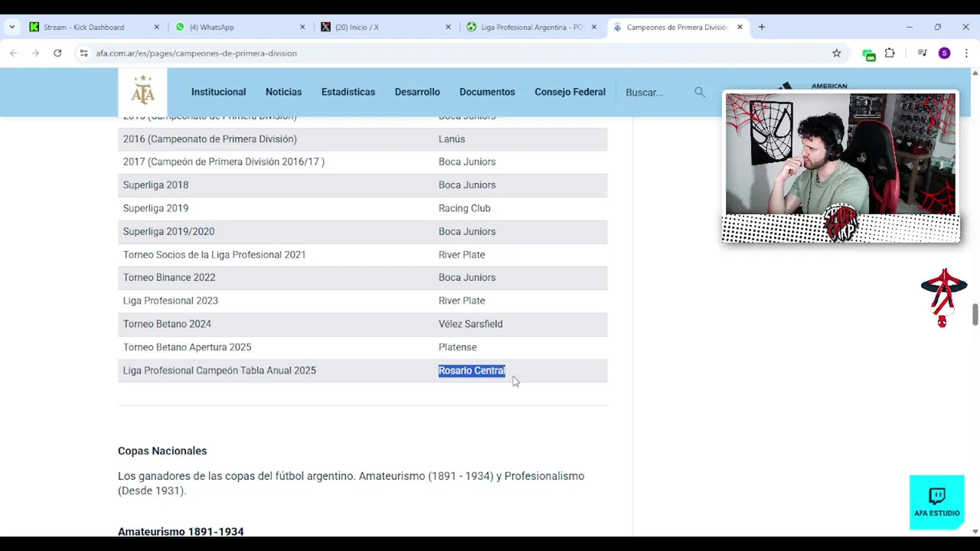The image size is (980, 551).
Task: Click the Lanús champion cell
Action: (x=452, y=139)
